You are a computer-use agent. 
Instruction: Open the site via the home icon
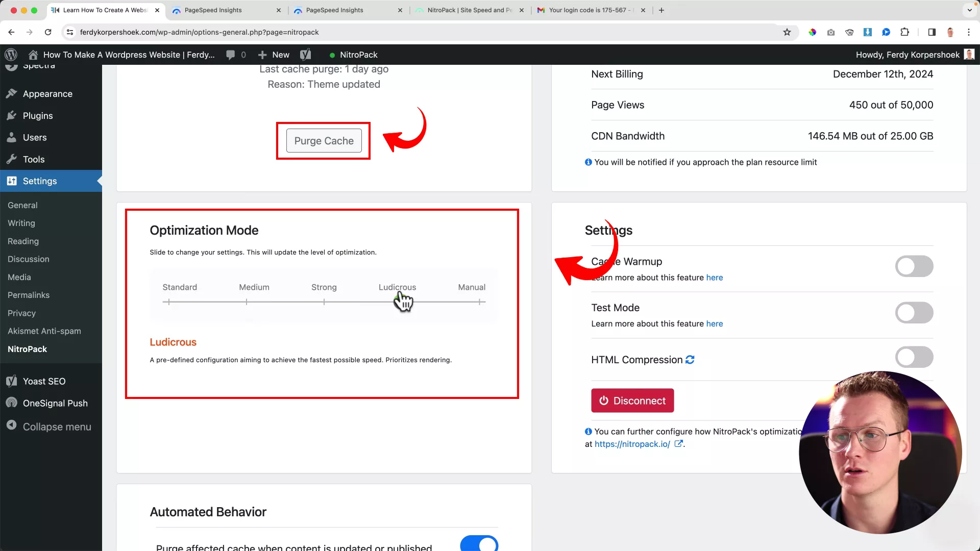tap(33, 55)
